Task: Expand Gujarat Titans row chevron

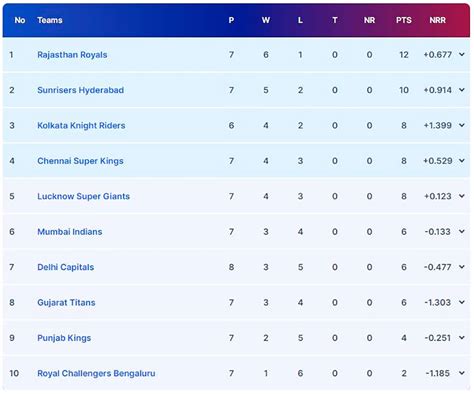Action: coord(462,302)
